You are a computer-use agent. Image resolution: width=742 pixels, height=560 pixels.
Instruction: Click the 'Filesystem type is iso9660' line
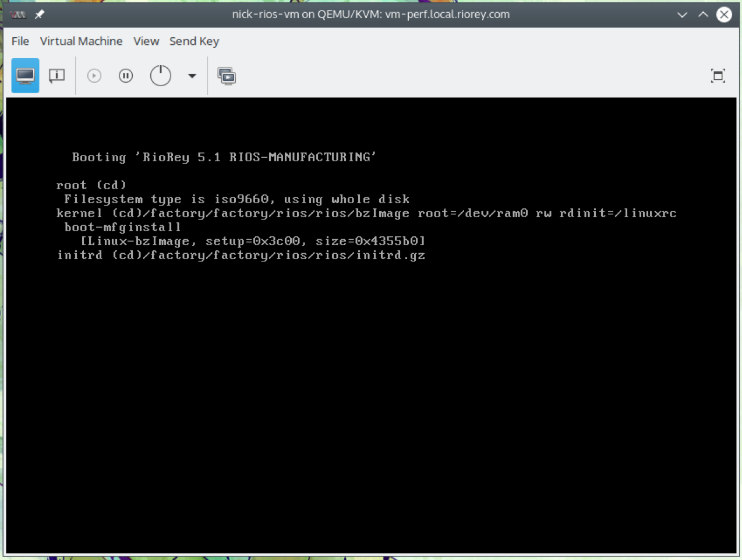pyautogui.click(x=237, y=199)
